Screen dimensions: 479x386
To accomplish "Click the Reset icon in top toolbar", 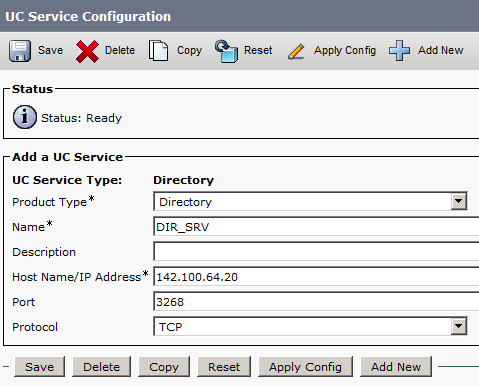I will [x=226, y=51].
